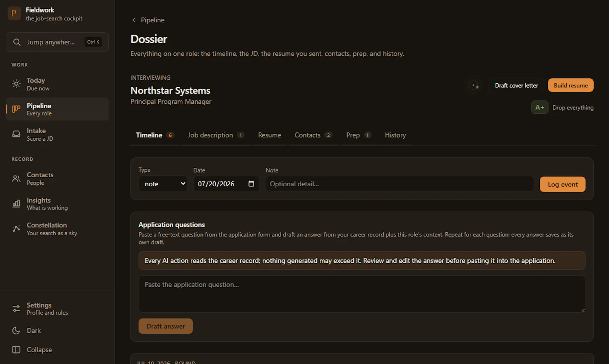Screen dimensions: 609x364
Task: Click the Contacts count badge 2
Action: pos(328,135)
